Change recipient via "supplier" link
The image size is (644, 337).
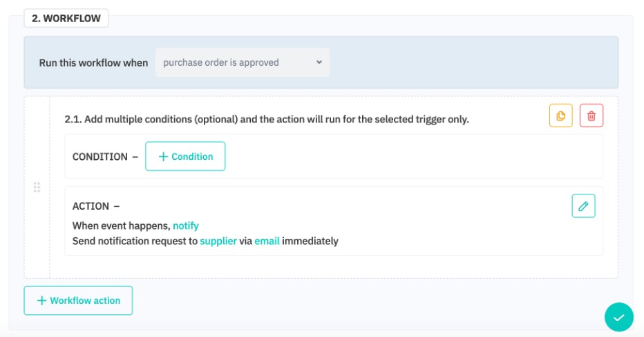tap(218, 241)
